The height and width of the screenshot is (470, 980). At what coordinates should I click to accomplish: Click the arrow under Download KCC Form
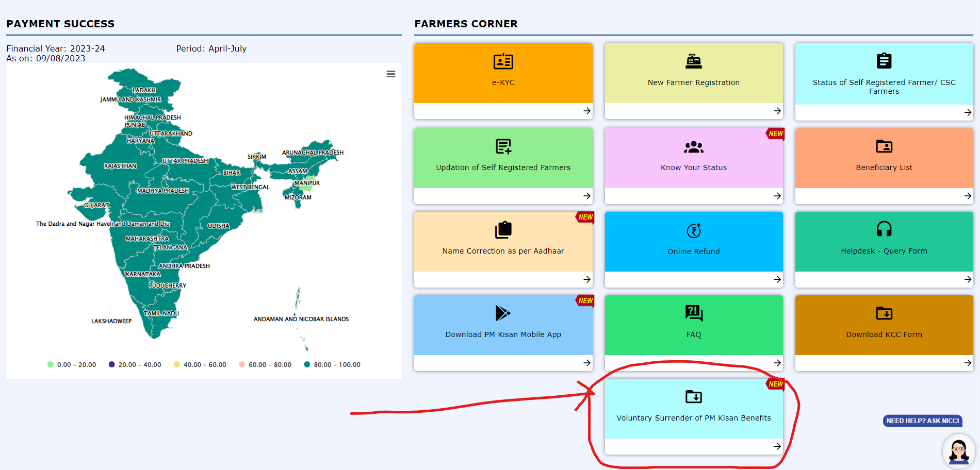coord(967,363)
